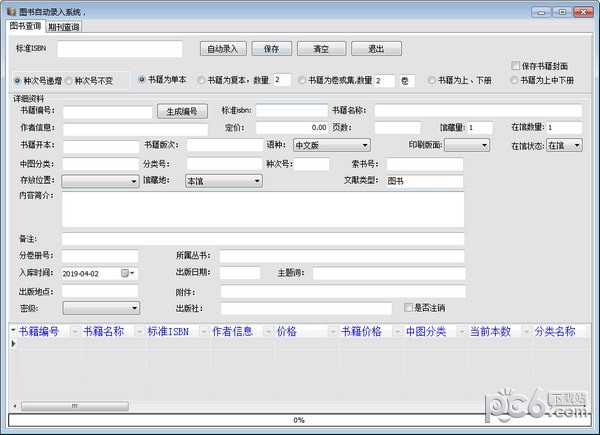Open the filter arrow on 中图分类 column
This screenshot has width=600, height=435.
coord(463,331)
